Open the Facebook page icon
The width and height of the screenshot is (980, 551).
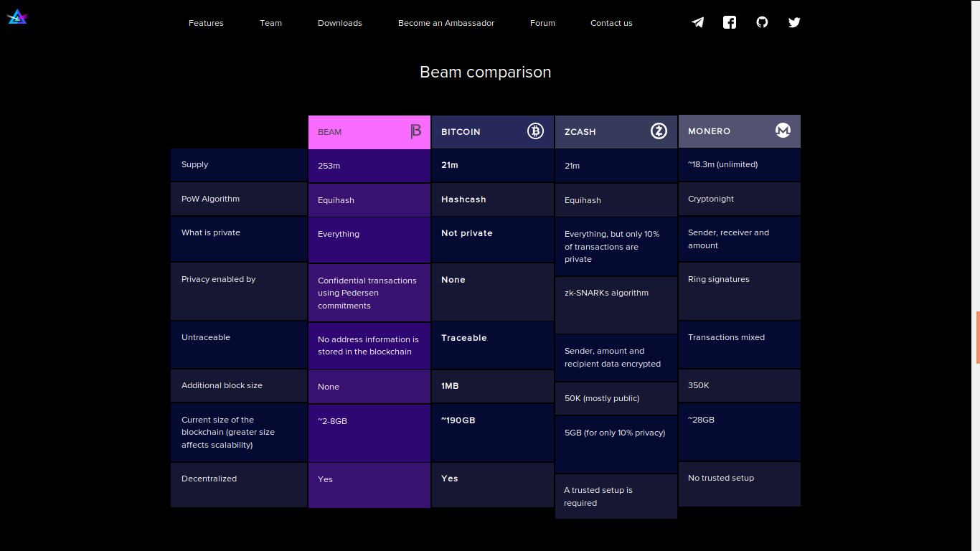[x=730, y=22]
